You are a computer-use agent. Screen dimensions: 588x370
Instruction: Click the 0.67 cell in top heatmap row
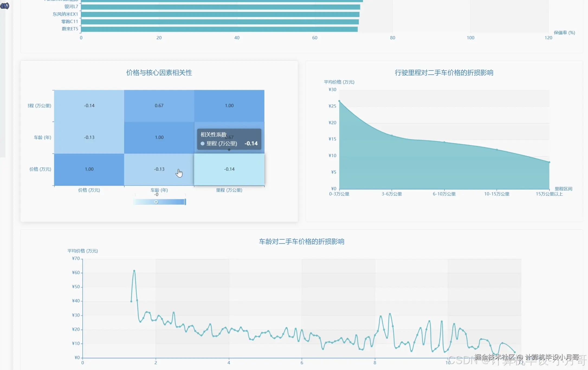159,106
